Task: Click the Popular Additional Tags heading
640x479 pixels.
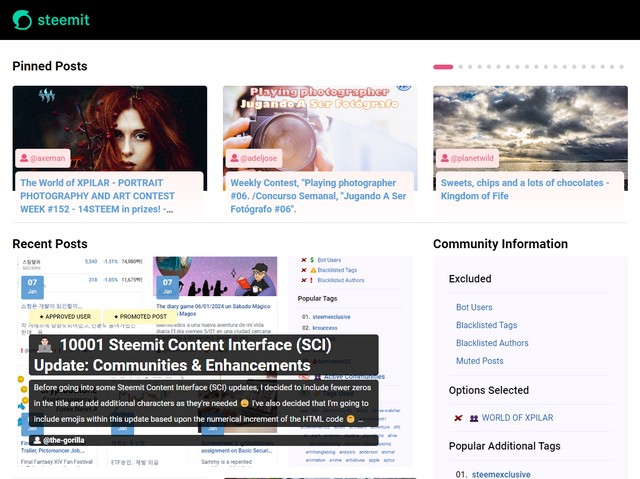Action: click(504, 446)
